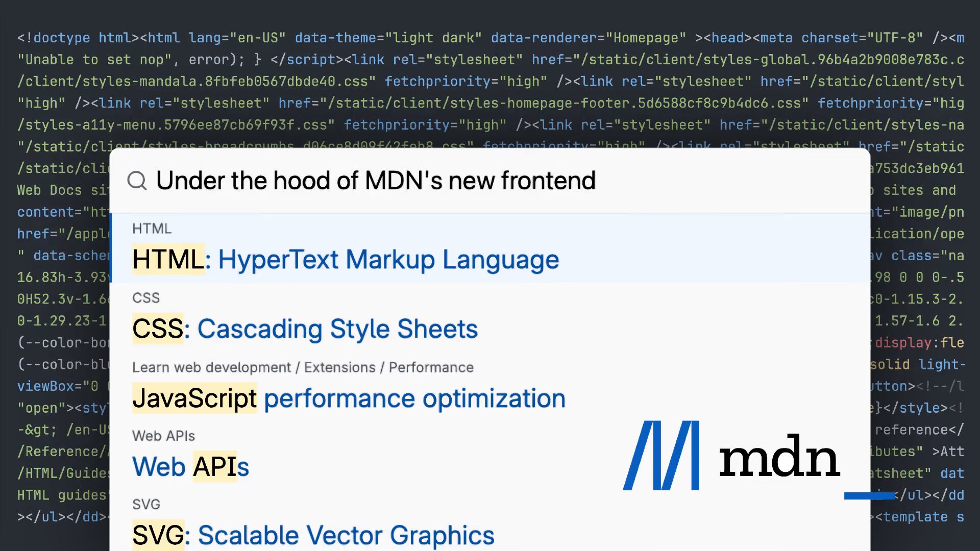This screenshot has width=980, height=551.
Task: Click the Performance breadcrumb entry
Action: [x=430, y=367]
